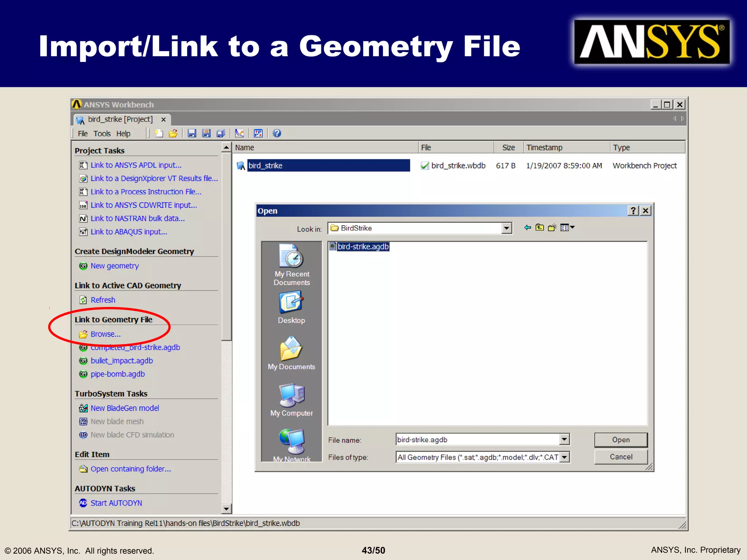
Task: Close the Open dialog with X
Action: (x=646, y=211)
